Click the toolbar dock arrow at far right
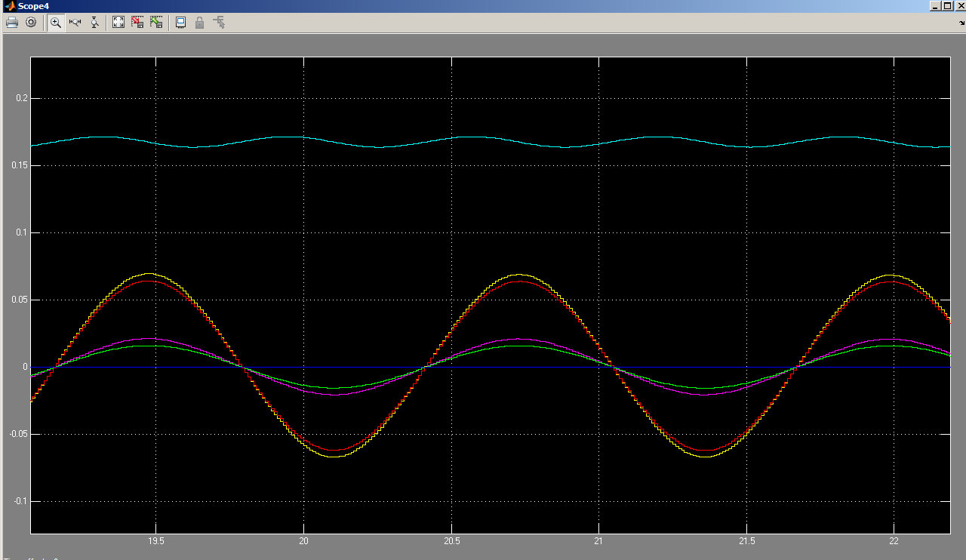The width and height of the screenshot is (966, 560). point(961,23)
